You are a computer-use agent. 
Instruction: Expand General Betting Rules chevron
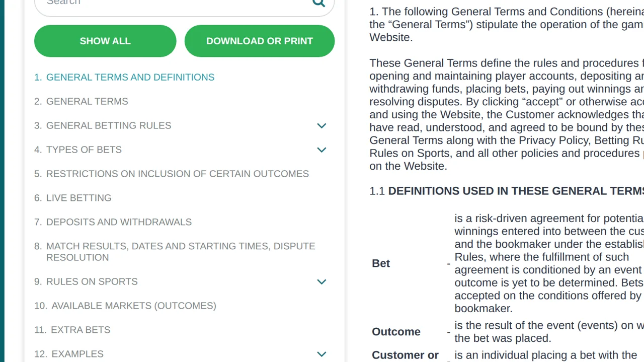321,125
